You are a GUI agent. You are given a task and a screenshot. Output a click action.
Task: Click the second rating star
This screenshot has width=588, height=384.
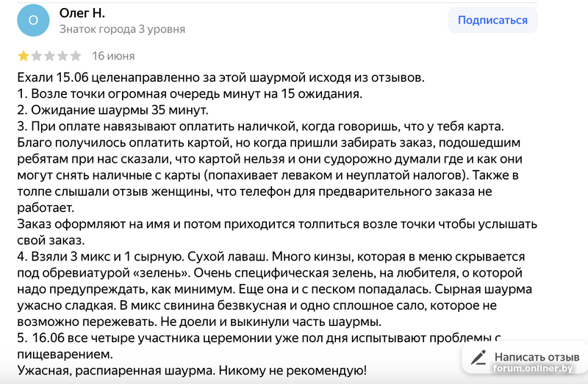tap(37, 56)
